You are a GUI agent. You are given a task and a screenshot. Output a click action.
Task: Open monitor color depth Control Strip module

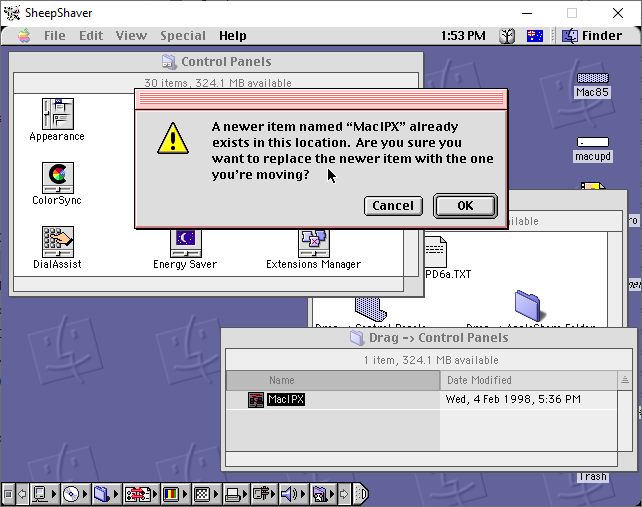point(174,494)
